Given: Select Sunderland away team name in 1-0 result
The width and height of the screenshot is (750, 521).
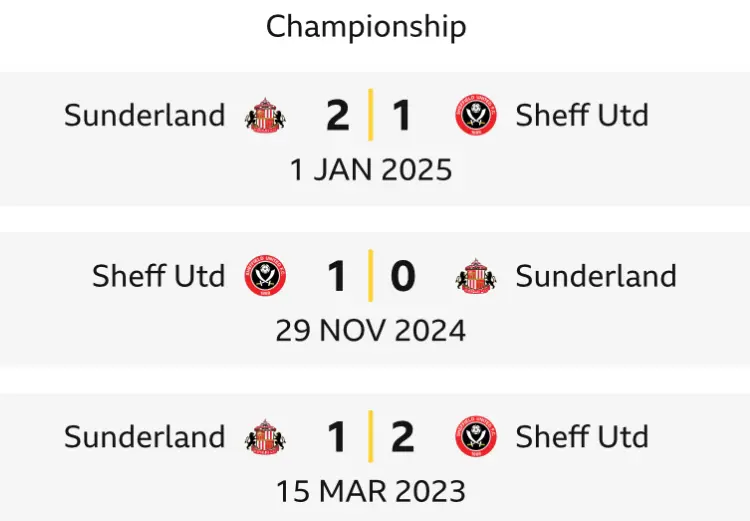Looking at the screenshot, I should pos(596,276).
